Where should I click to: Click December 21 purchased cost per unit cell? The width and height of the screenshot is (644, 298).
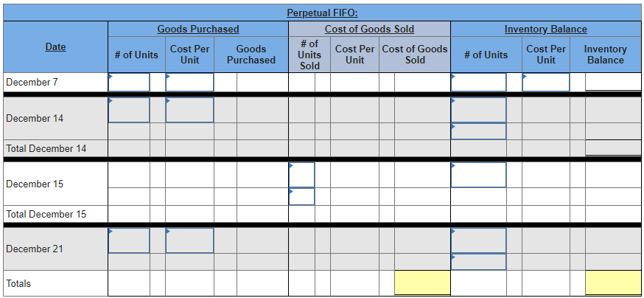click(189, 240)
